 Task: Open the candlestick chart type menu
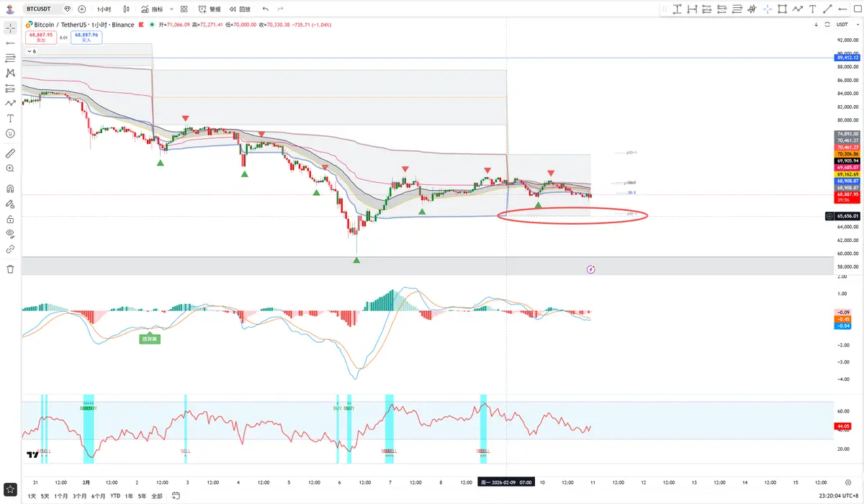(127, 9)
